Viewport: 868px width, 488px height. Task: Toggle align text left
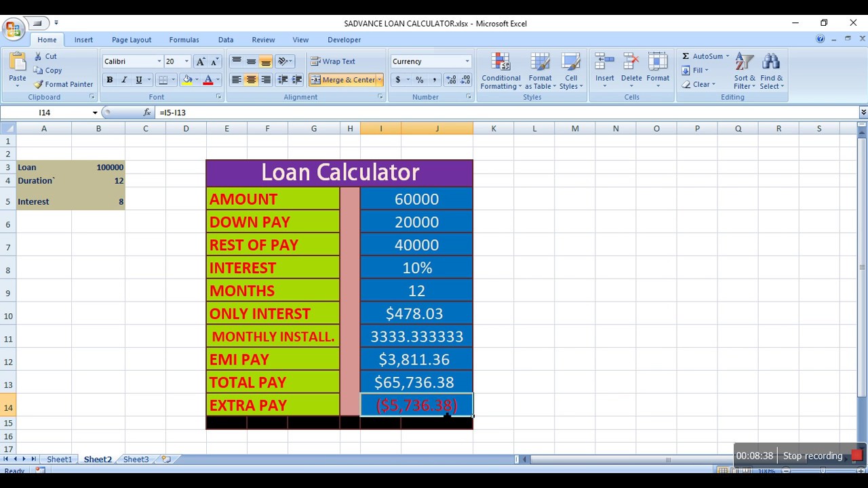click(x=237, y=80)
